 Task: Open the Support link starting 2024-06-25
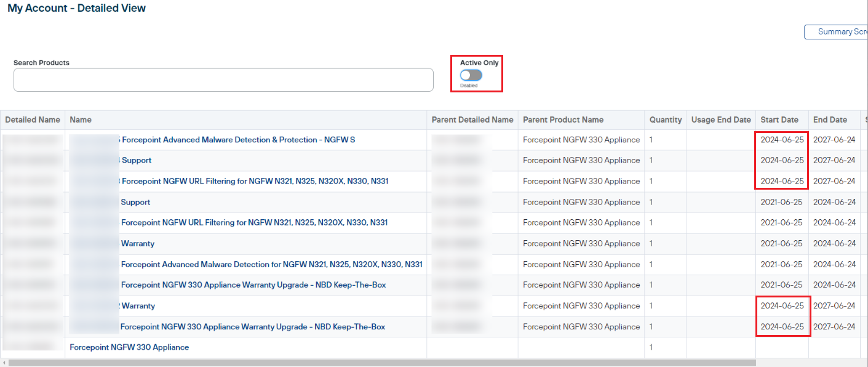pyautogui.click(x=137, y=161)
